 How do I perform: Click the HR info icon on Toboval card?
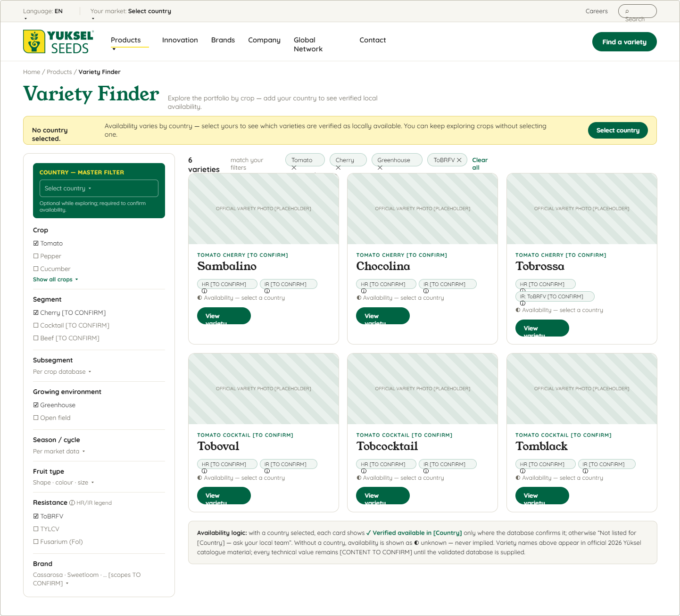coord(204,471)
